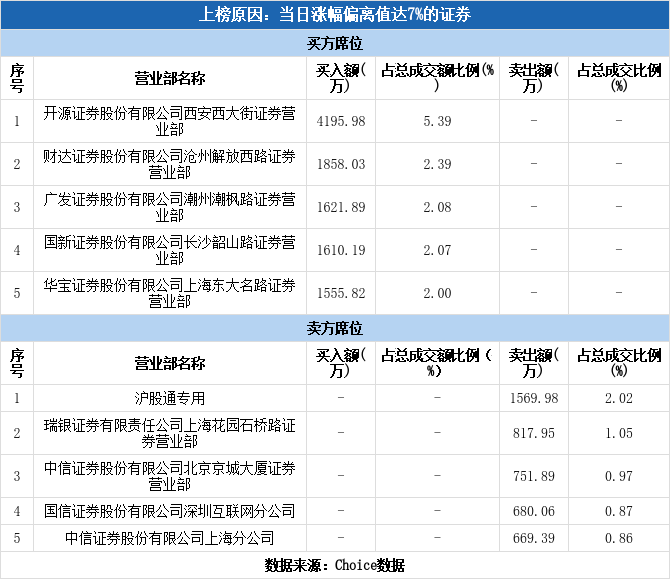Viewport: 670px width, 579px height.
Task: Click sell percentage 2.02
Action: [x=619, y=398]
